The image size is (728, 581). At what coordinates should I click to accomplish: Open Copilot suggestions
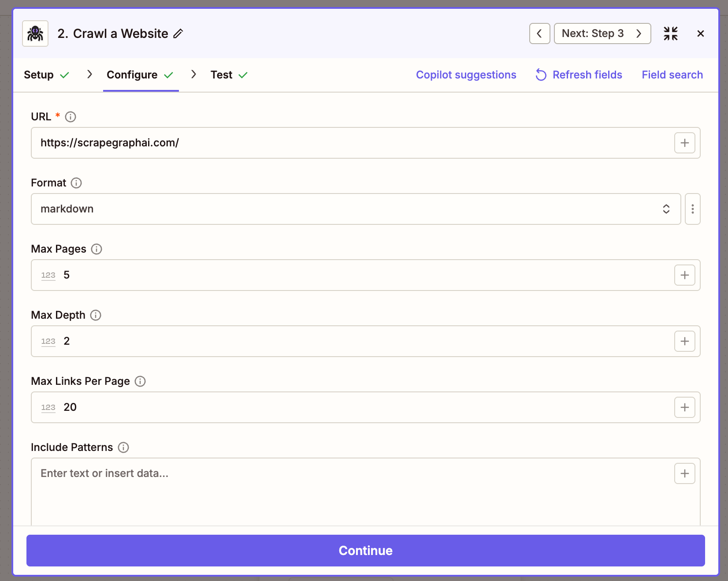(x=466, y=75)
